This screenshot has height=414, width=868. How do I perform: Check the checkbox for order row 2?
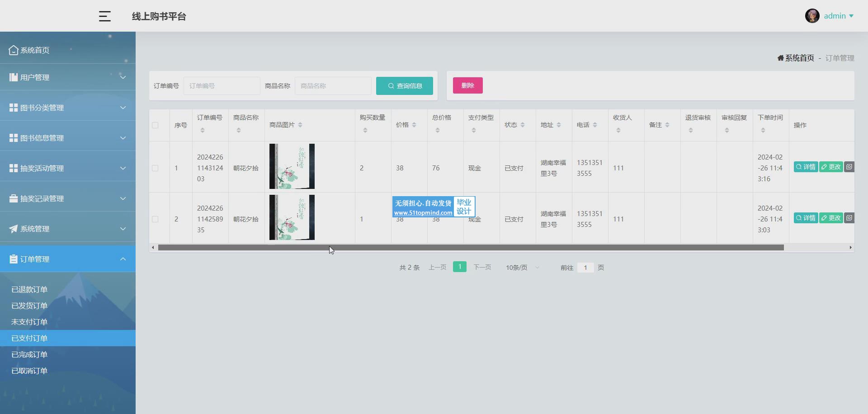click(155, 219)
